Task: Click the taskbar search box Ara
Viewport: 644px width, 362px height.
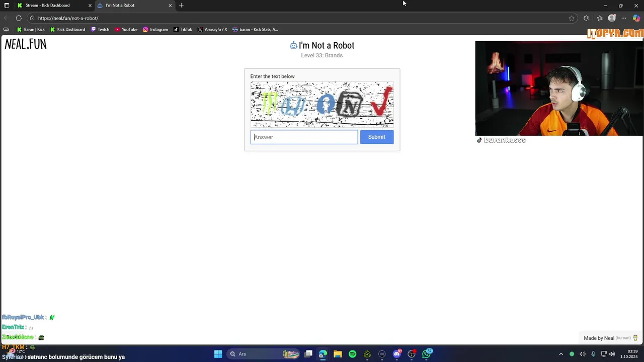Action: pos(264,354)
